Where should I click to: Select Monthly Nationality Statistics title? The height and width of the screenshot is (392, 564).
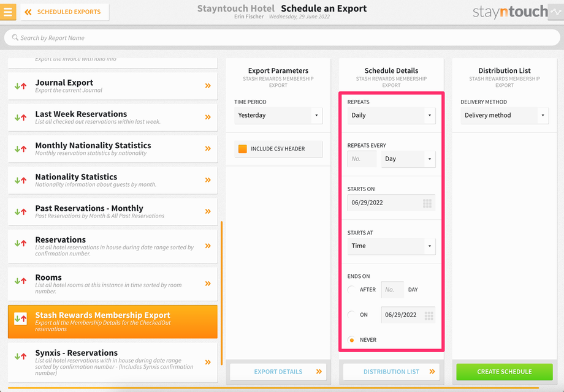coord(93,146)
